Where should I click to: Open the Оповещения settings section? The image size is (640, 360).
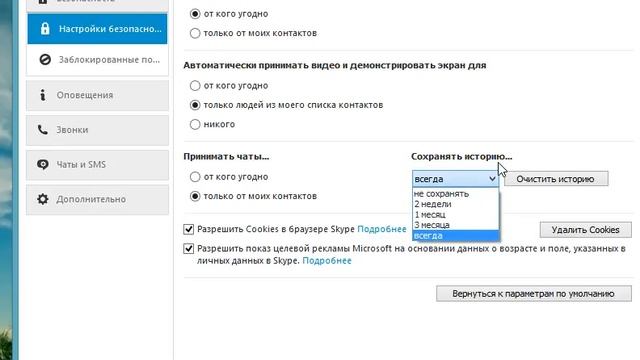[x=97, y=95]
